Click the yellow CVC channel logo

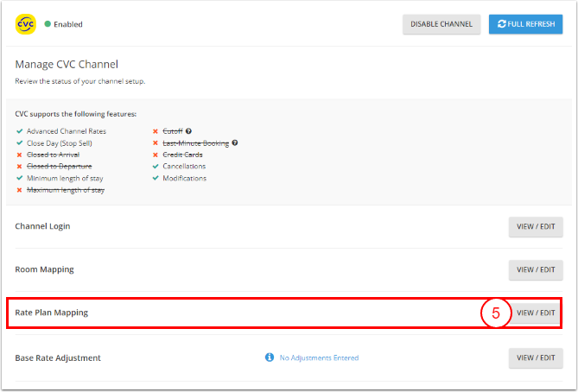(25, 24)
